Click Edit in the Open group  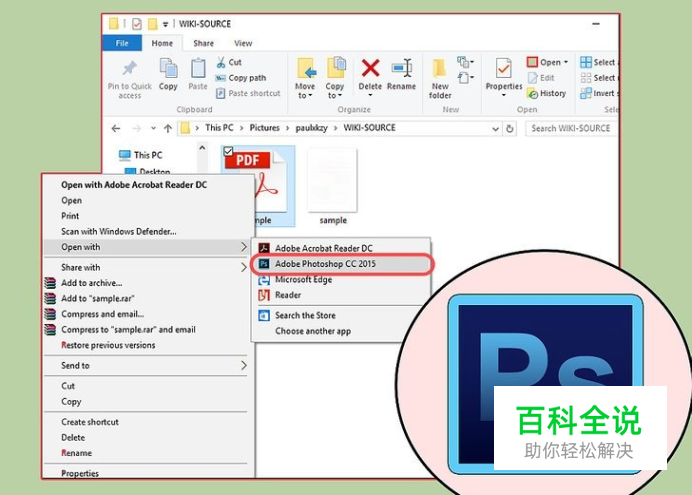tap(541, 78)
